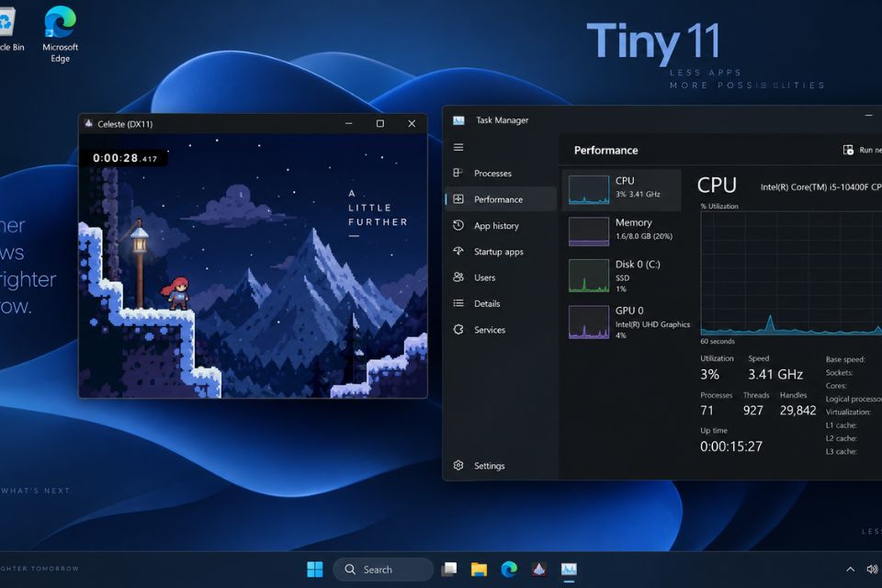Viewport: 882px width, 588px height.
Task: Click the 3.41 GHz speed value
Action: click(775, 374)
